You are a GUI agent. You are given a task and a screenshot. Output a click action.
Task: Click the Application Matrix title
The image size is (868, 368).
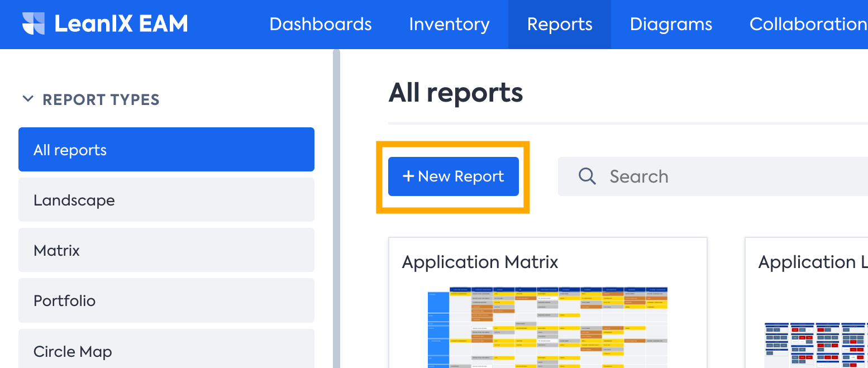(480, 262)
